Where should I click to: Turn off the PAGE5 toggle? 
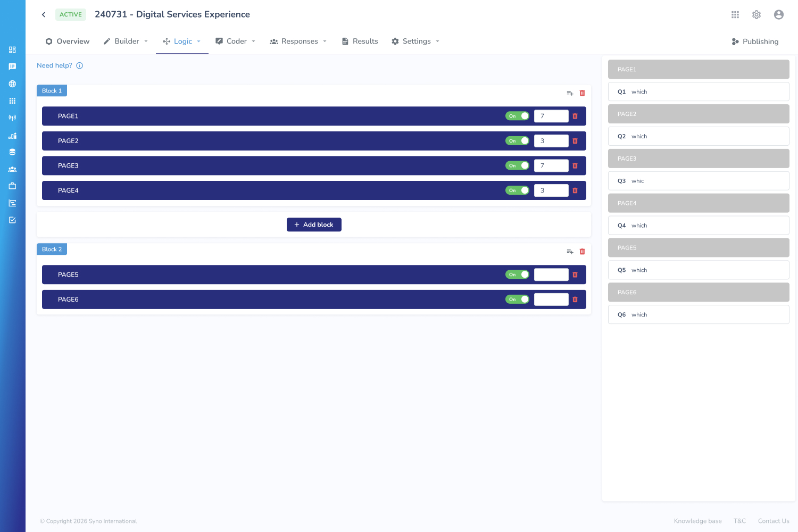click(x=517, y=275)
